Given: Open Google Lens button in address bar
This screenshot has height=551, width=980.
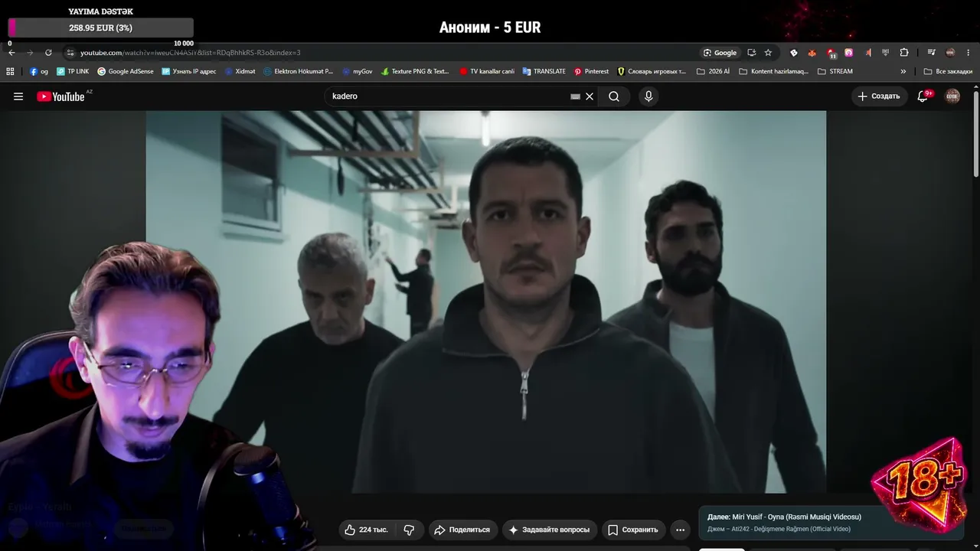Looking at the screenshot, I should 720,53.
